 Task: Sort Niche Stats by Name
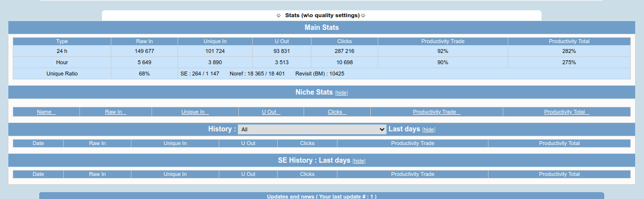coord(46,112)
